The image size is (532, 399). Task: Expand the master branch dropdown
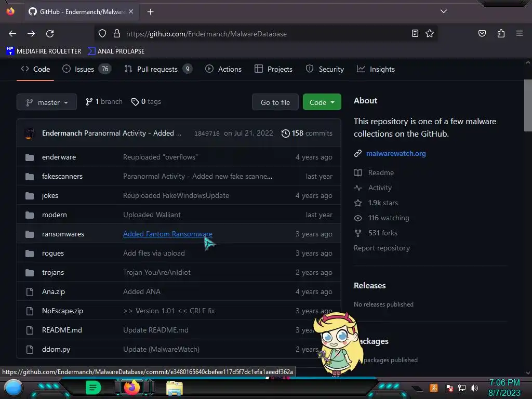click(47, 102)
